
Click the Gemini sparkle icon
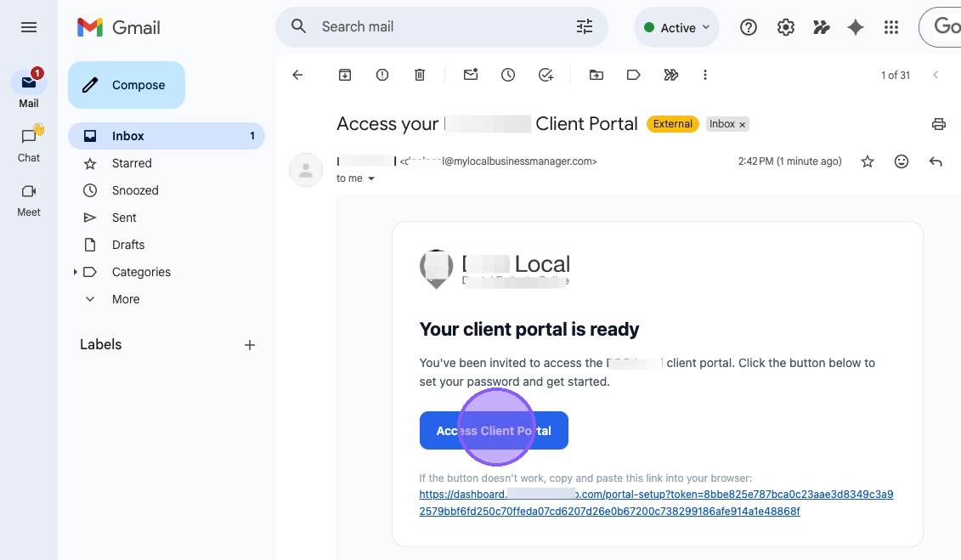click(856, 27)
